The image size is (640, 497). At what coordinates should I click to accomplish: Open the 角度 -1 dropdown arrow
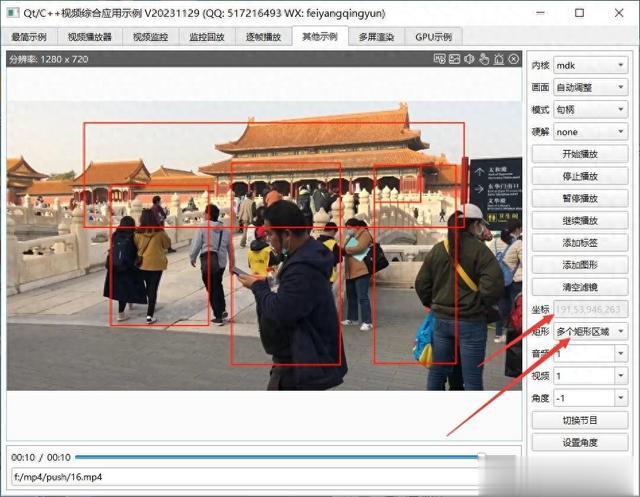coord(621,398)
